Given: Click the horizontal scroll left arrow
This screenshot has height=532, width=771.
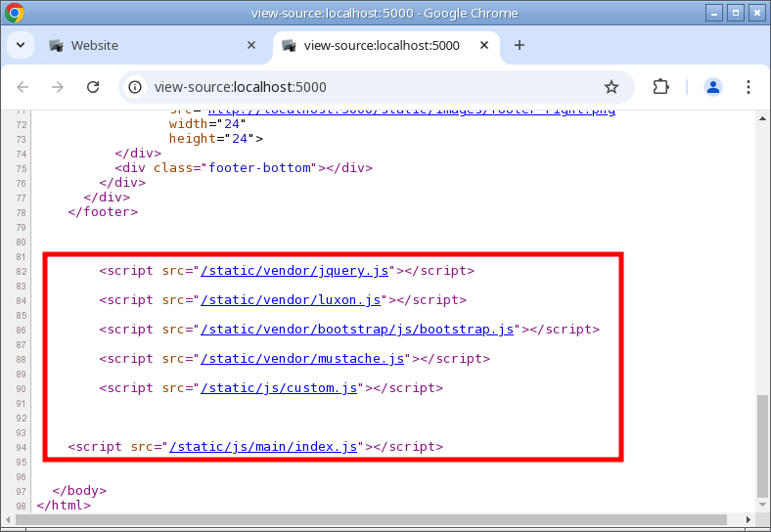Looking at the screenshot, I should pos(8,519).
